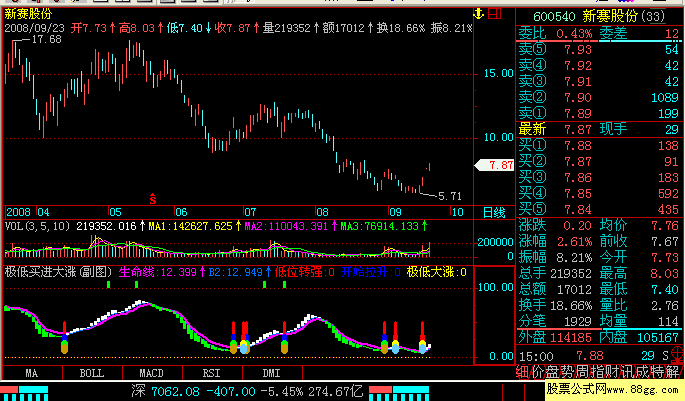Click the 最新 7.87 latest price row
This screenshot has height=401, width=685.
(555, 129)
